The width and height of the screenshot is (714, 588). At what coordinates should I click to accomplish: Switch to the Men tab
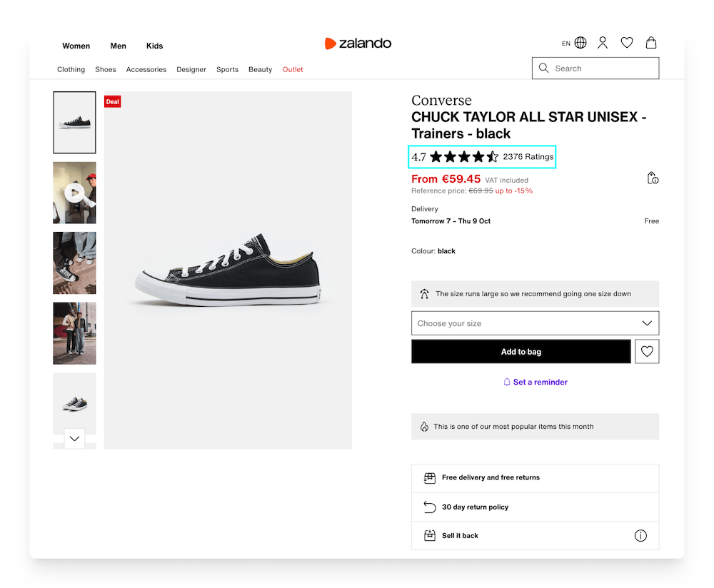118,46
